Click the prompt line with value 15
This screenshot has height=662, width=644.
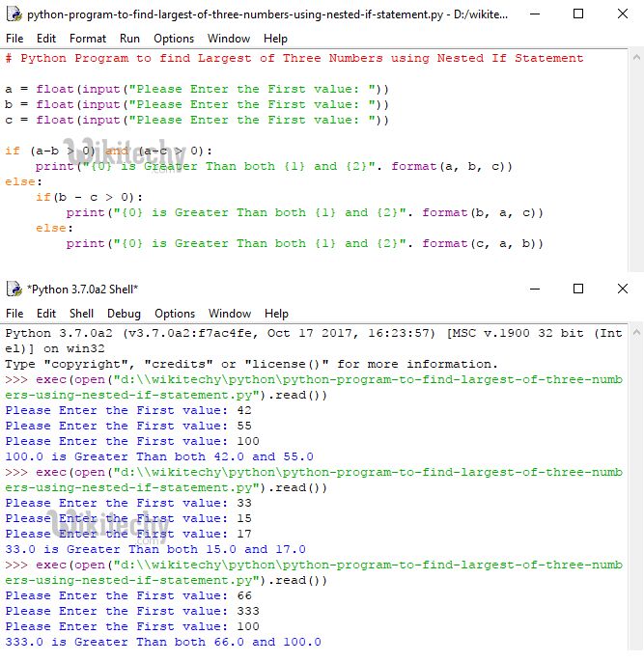pyautogui.click(x=128, y=518)
